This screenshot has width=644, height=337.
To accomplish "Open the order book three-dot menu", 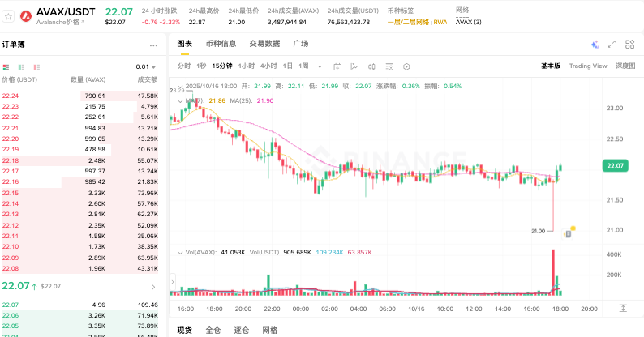I will point(153,45).
